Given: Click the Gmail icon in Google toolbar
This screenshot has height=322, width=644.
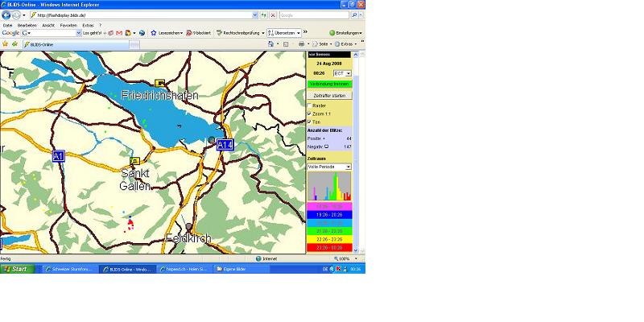Looking at the screenshot, I should (118, 33).
